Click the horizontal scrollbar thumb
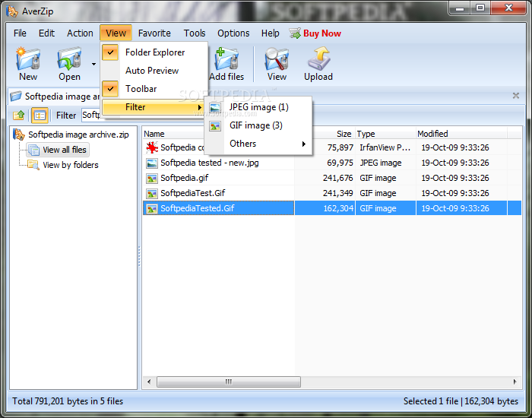This screenshot has width=532, height=418. (229, 382)
